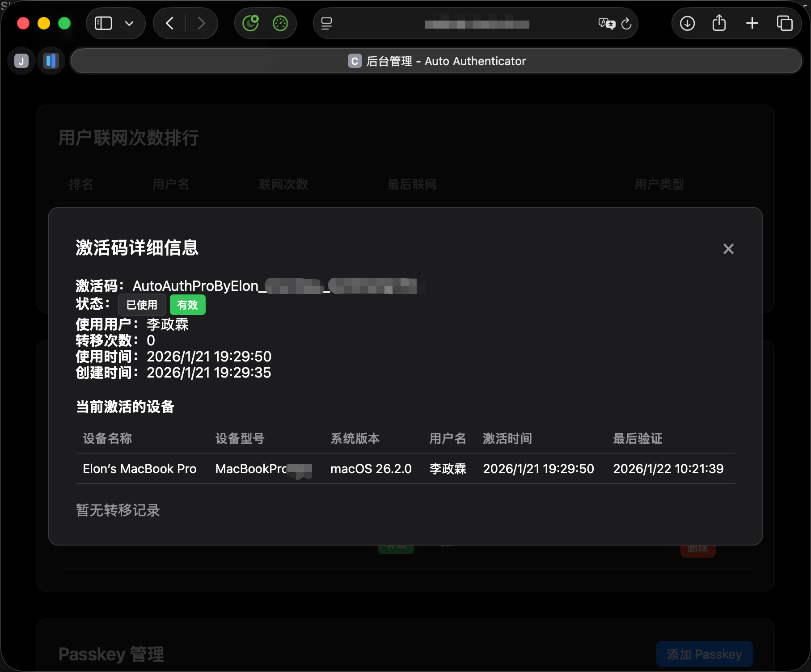Click the Elon's MacBook Pro device name
The width and height of the screenshot is (811, 672).
coord(139,469)
